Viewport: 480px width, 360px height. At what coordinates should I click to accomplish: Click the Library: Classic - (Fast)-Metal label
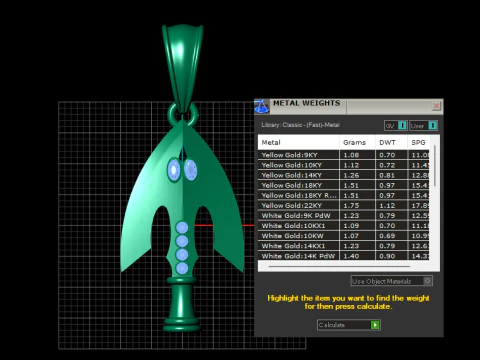(x=300, y=125)
